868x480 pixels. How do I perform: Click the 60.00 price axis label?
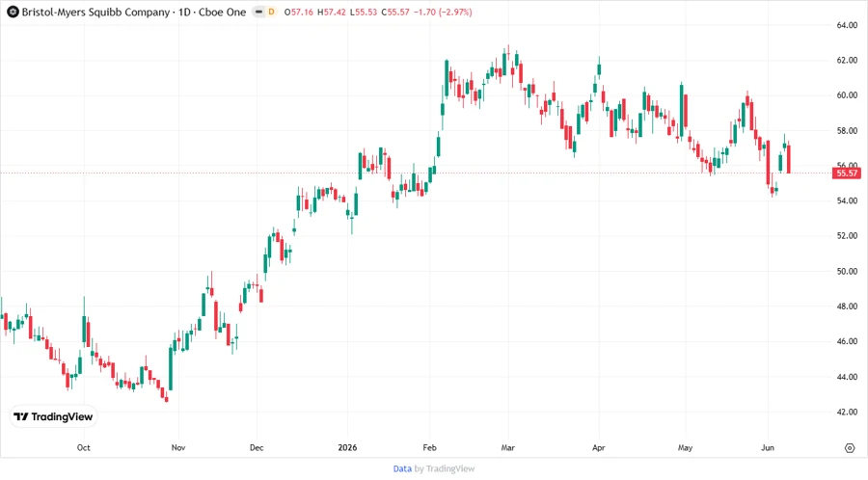pyautogui.click(x=847, y=95)
